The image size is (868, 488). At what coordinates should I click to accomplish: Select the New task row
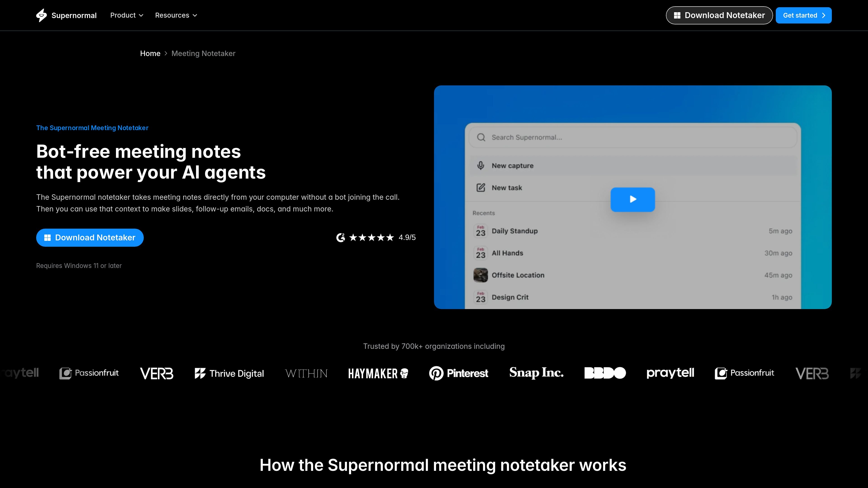point(632,188)
